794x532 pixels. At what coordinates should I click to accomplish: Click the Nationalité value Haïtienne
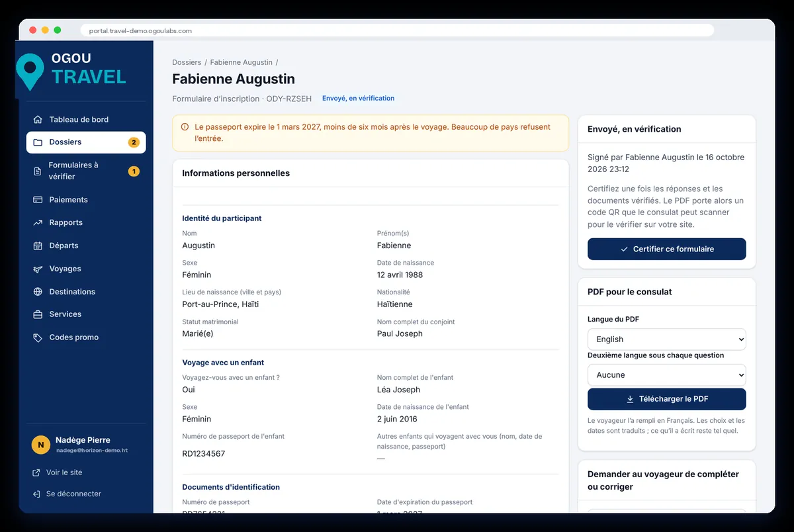(x=395, y=304)
